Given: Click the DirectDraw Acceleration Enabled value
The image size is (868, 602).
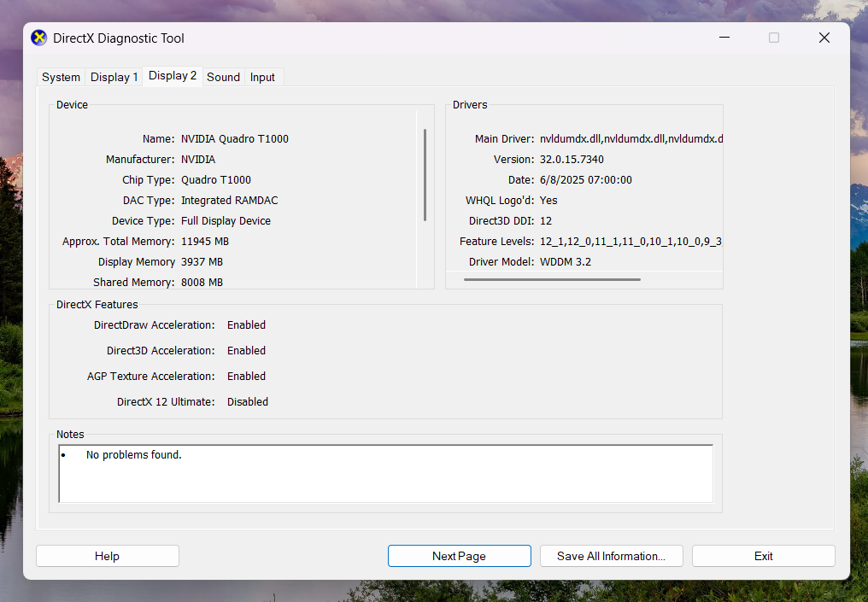Looking at the screenshot, I should click(x=246, y=324).
